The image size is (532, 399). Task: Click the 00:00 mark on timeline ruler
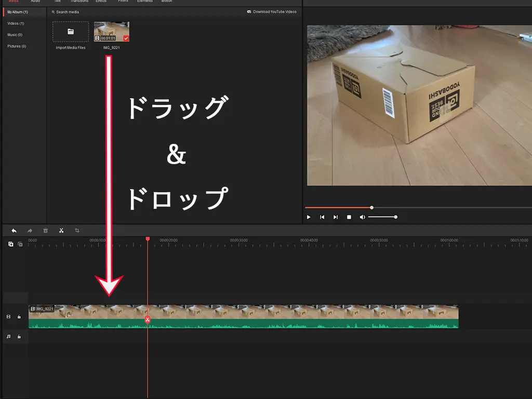33,240
